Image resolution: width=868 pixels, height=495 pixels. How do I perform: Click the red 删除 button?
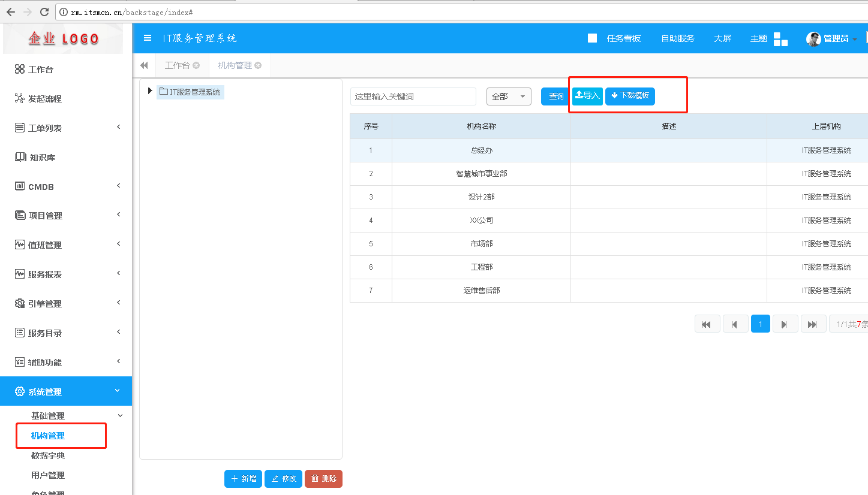[x=323, y=479]
